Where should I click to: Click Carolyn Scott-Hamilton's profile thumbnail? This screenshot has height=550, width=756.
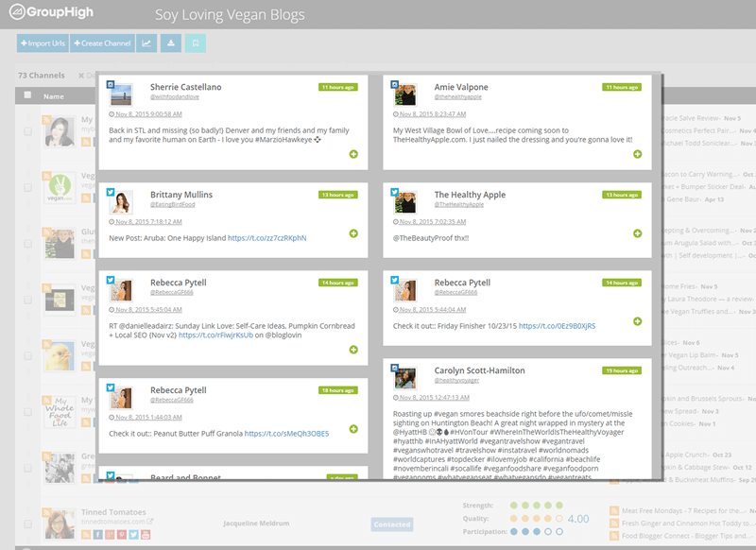coord(404,379)
